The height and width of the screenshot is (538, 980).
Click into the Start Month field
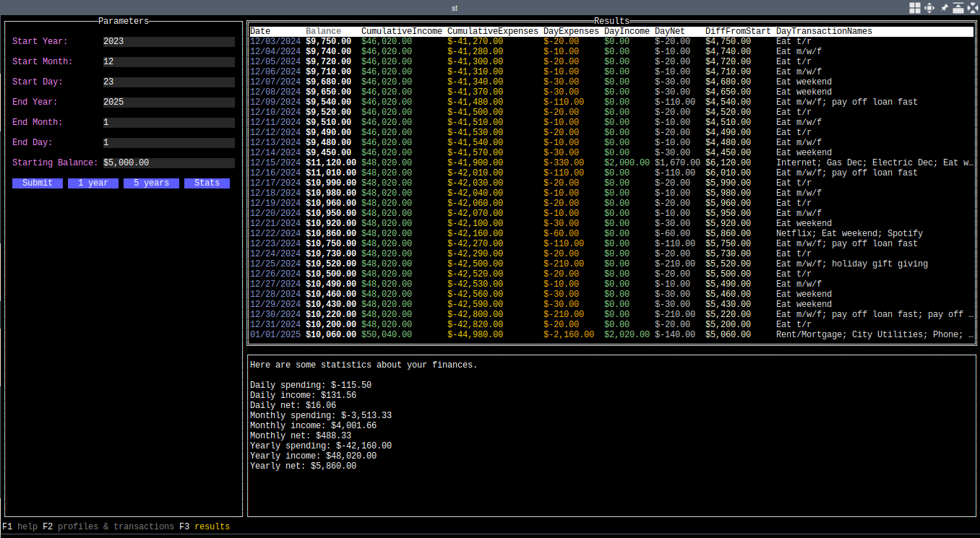point(168,62)
